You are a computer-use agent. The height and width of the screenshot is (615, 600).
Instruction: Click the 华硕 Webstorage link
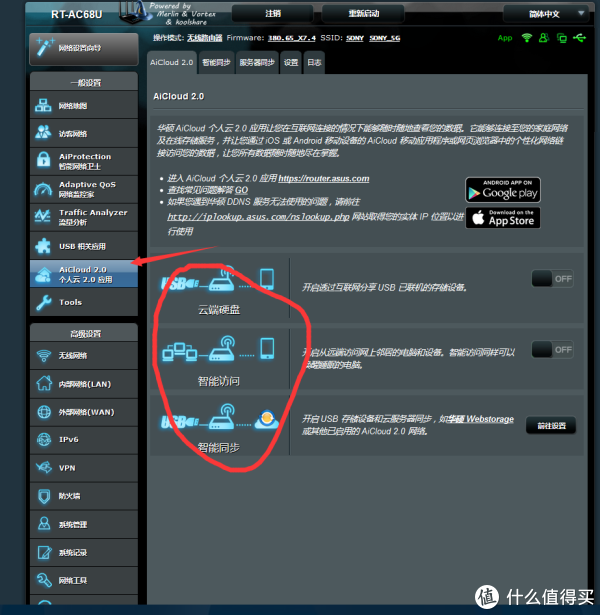[480, 419]
